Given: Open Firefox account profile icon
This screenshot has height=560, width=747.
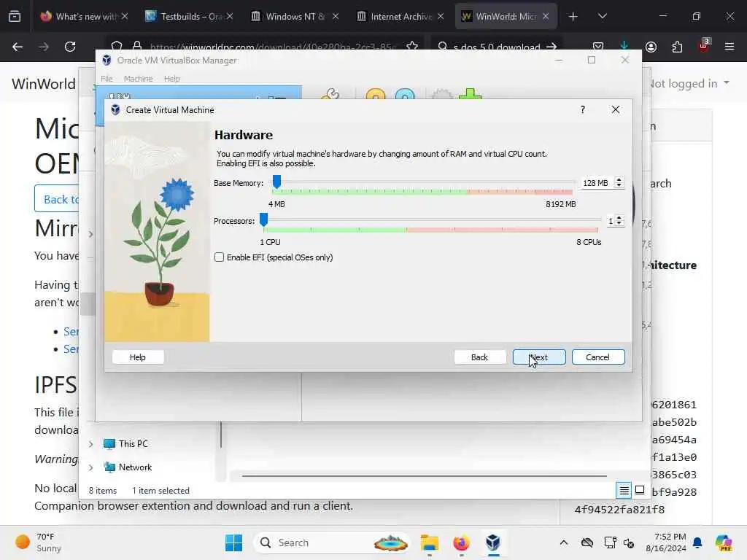Looking at the screenshot, I should click(651, 47).
